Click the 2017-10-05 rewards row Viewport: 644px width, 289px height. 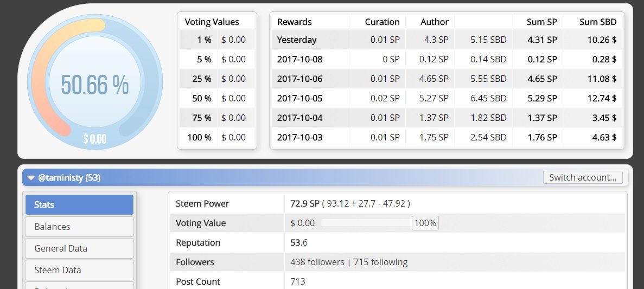[447, 98]
